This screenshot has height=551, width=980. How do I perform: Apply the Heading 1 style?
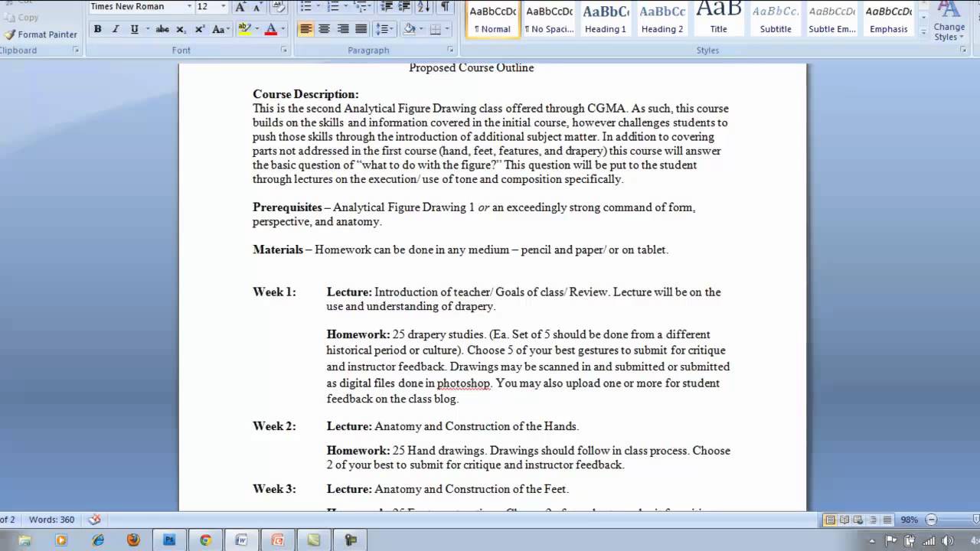point(606,19)
